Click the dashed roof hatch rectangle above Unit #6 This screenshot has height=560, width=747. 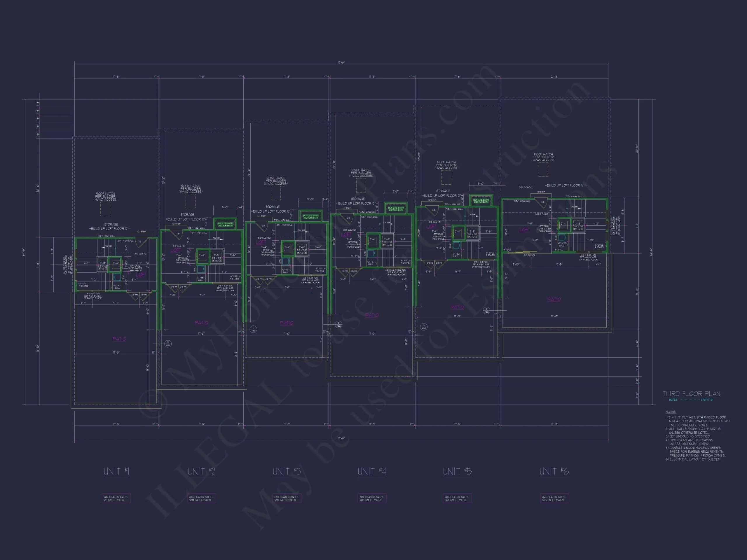click(x=543, y=170)
